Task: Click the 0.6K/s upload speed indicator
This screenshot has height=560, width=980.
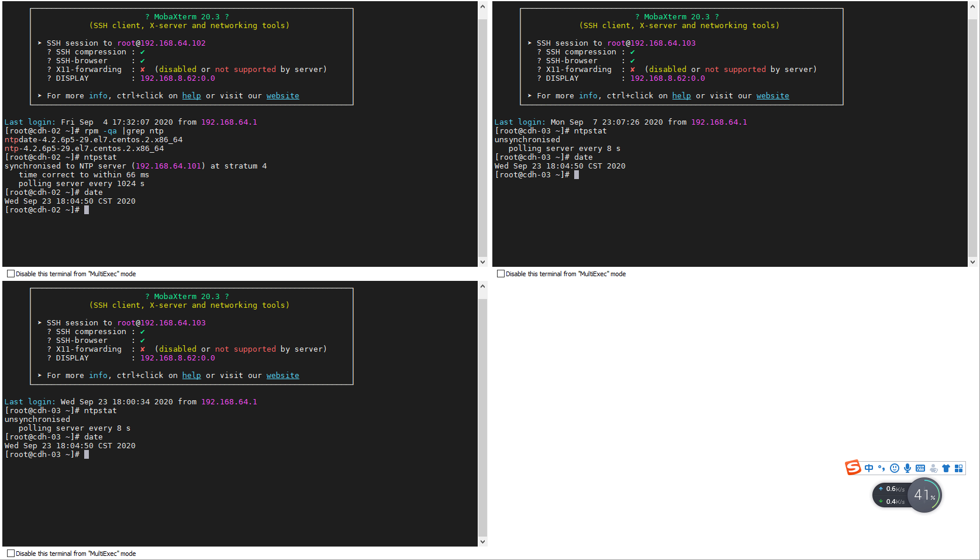Action: 892,489
